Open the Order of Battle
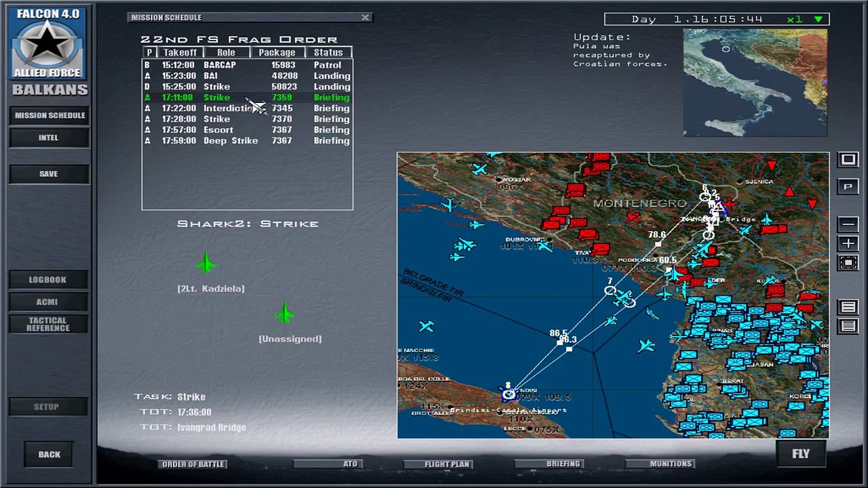Screen dimensions: 868x488 tap(193, 464)
